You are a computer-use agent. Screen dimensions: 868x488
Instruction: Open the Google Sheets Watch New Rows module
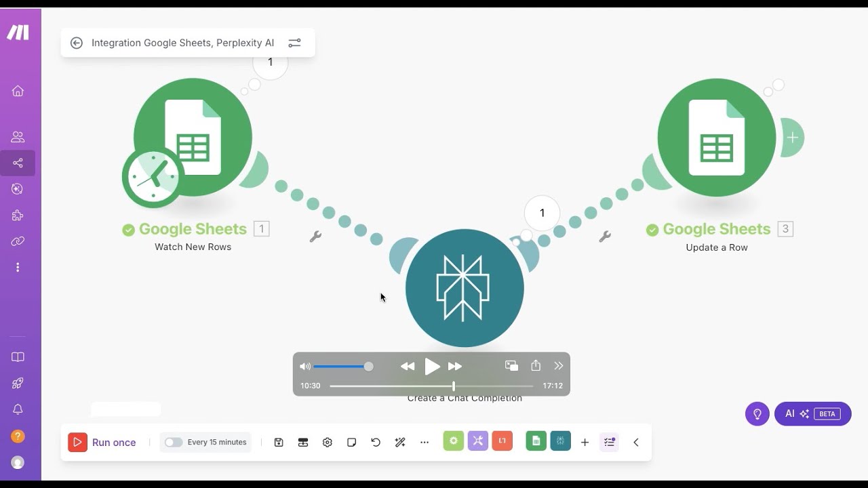(193, 137)
